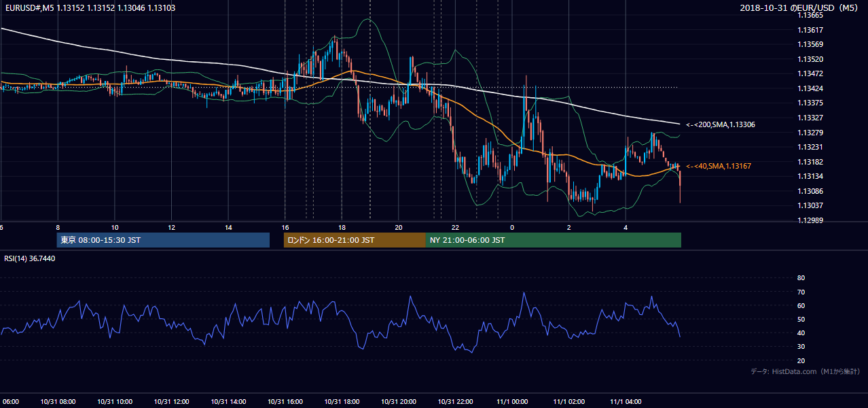Select the 200 SMA label reading 1.13306
The width and height of the screenshot is (868, 408).
(720, 125)
